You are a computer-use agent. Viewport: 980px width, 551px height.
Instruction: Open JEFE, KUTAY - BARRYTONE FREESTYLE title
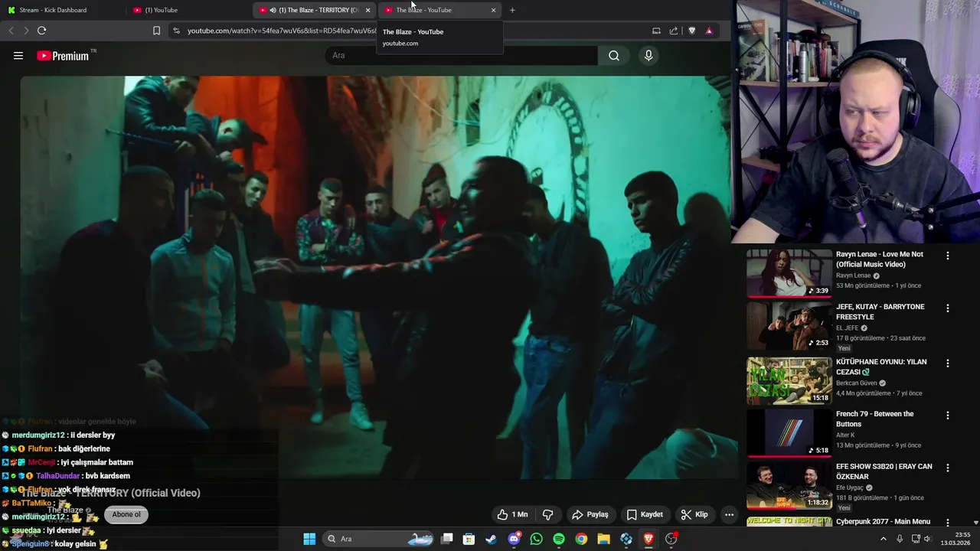click(x=880, y=311)
